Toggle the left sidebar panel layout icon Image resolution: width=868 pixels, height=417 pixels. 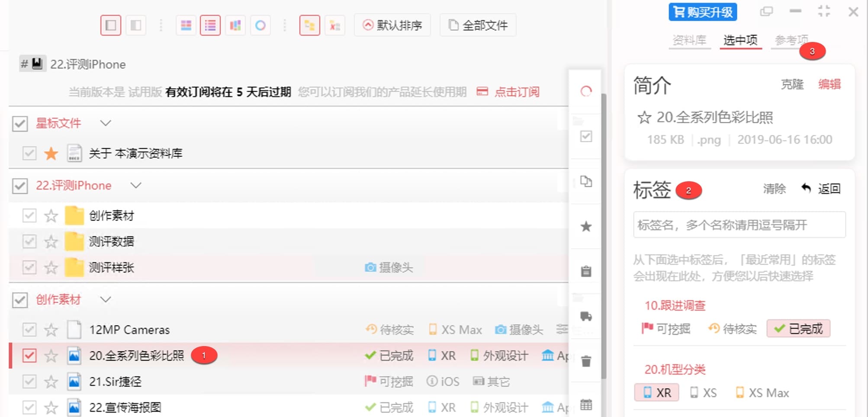(111, 25)
